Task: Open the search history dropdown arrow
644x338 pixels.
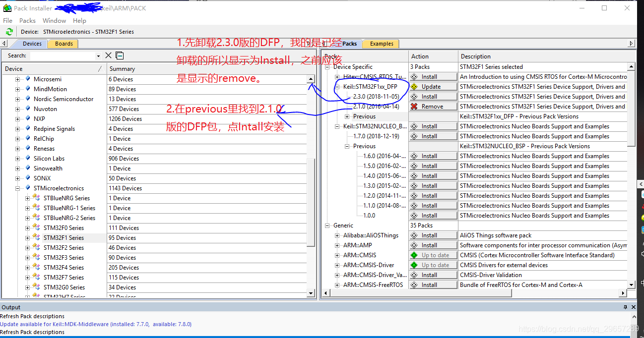Action: pos(98,56)
